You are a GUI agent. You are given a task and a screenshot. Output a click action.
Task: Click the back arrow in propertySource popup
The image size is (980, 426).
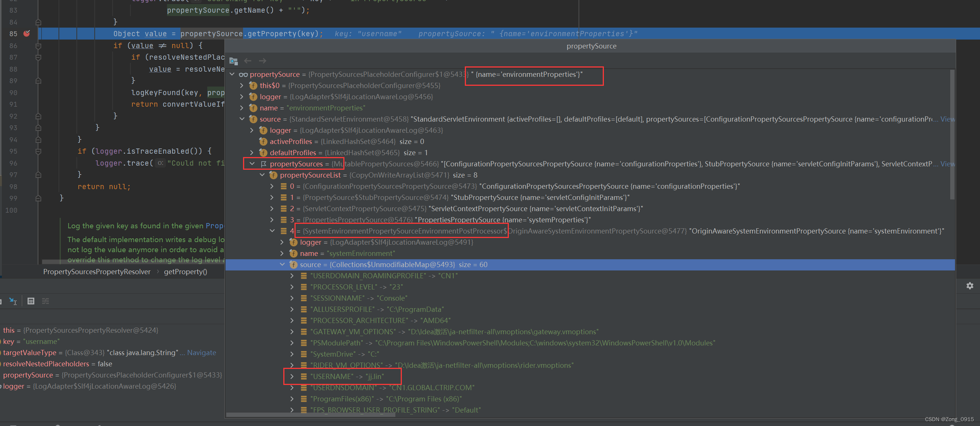click(248, 60)
